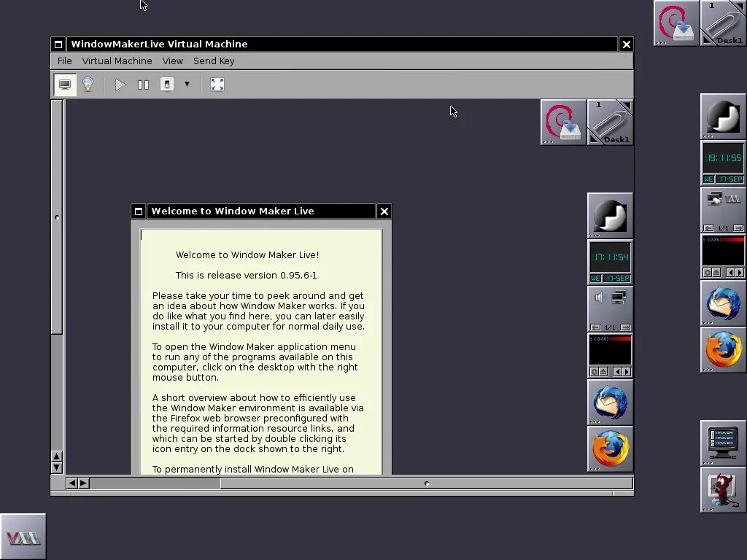Launch Thunderbird from the host dock

(723, 303)
